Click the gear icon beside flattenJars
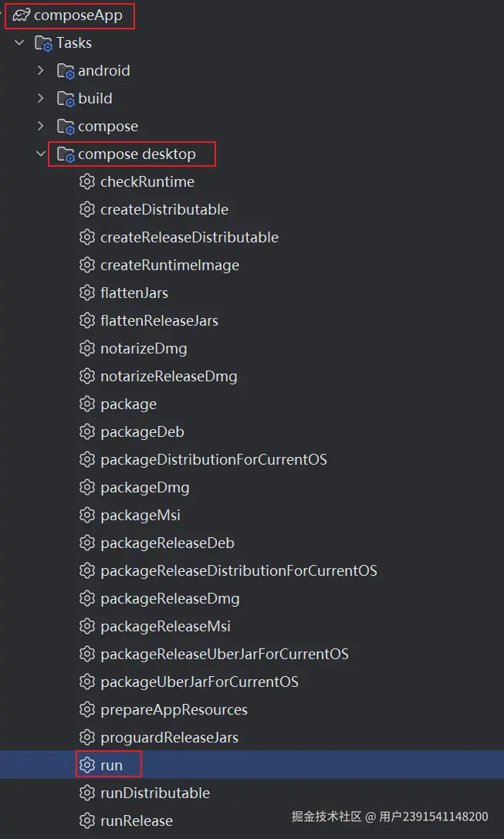 tap(87, 293)
